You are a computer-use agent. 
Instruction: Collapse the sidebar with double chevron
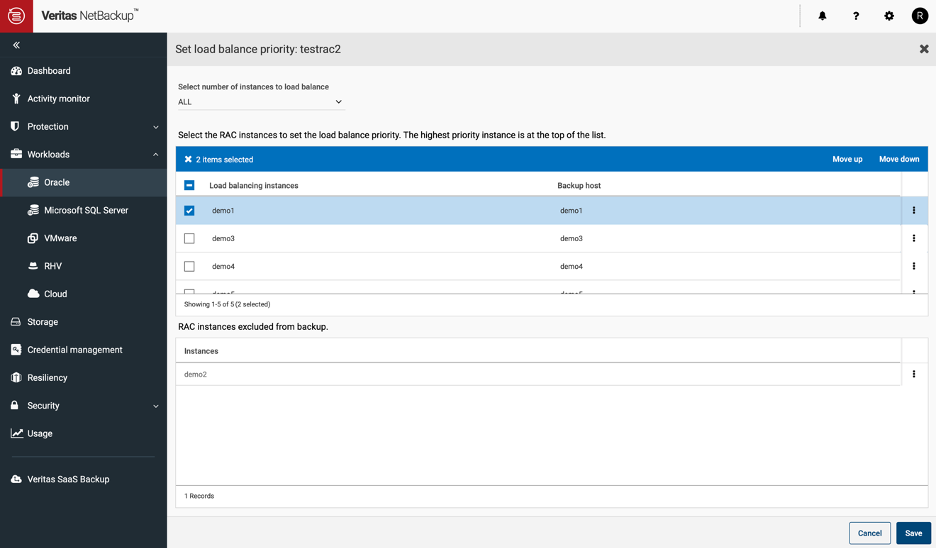(16, 45)
